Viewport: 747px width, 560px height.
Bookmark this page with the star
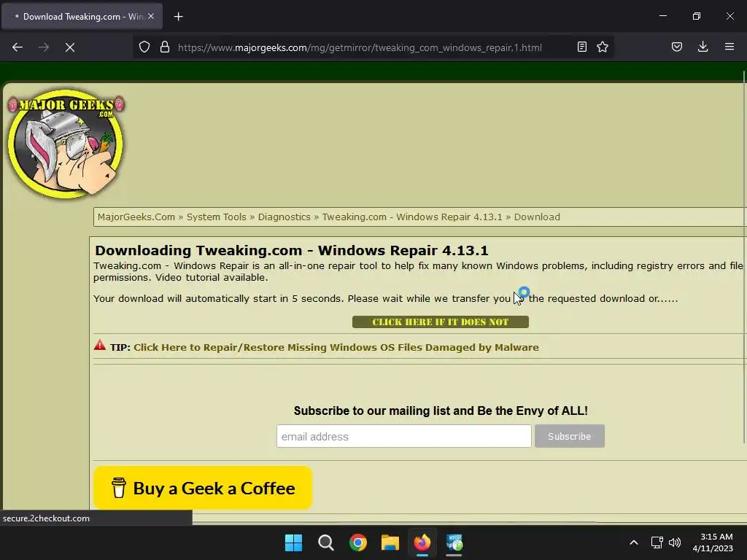pos(603,47)
